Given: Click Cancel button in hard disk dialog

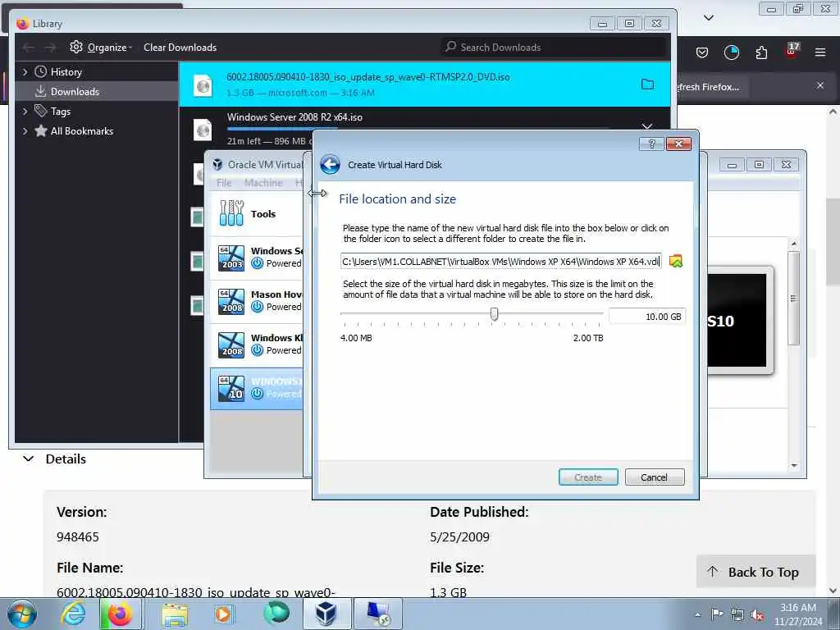Looking at the screenshot, I should (654, 477).
